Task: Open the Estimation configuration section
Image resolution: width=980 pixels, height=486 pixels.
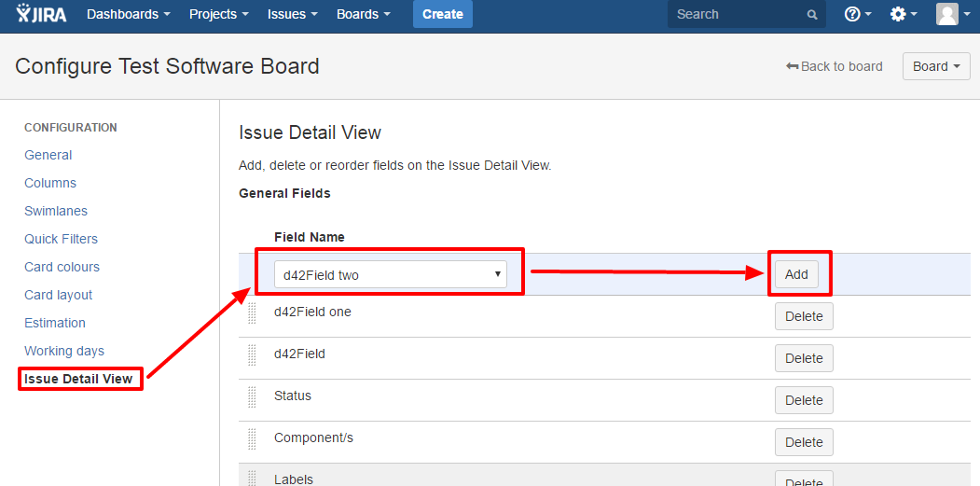Action: 55,323
